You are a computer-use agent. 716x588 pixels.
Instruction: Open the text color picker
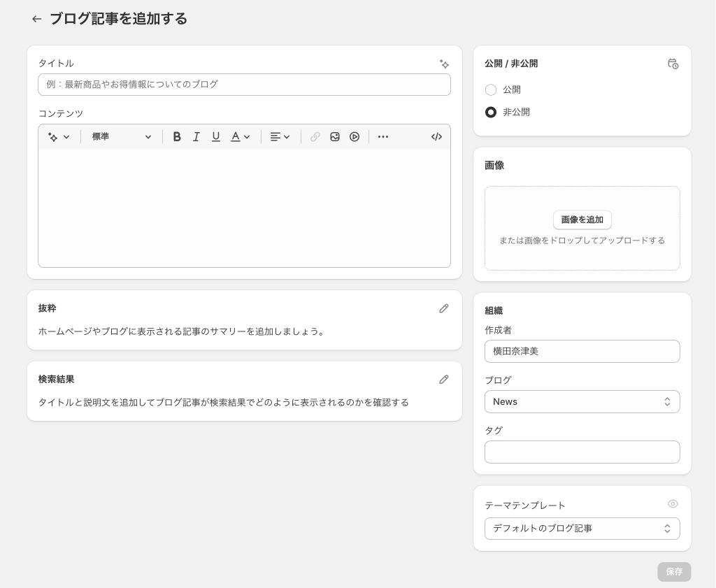241,137
